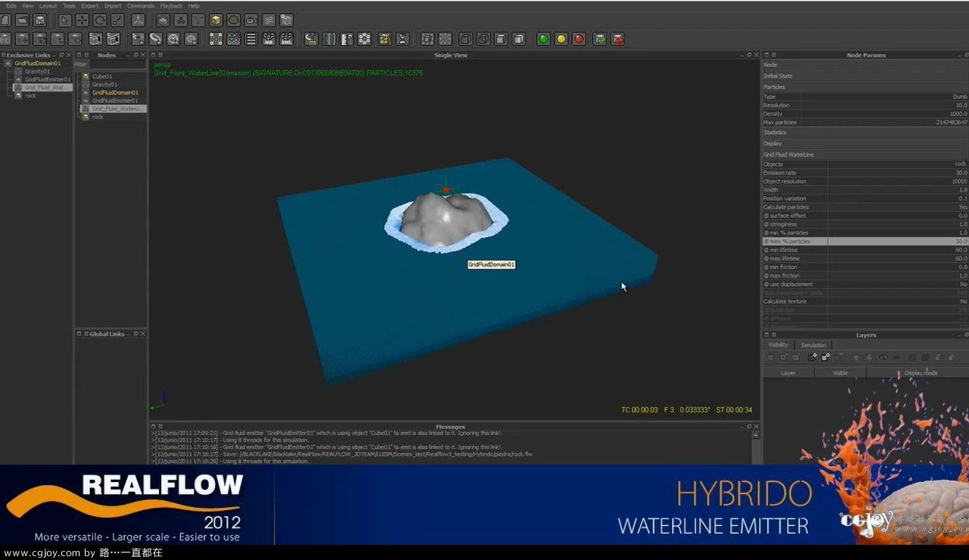The width and height of the screenshot is (969, 560).
Task: Select GridFluidDomain01 in Exclusive Links tree
Action: tap(38, 64)
